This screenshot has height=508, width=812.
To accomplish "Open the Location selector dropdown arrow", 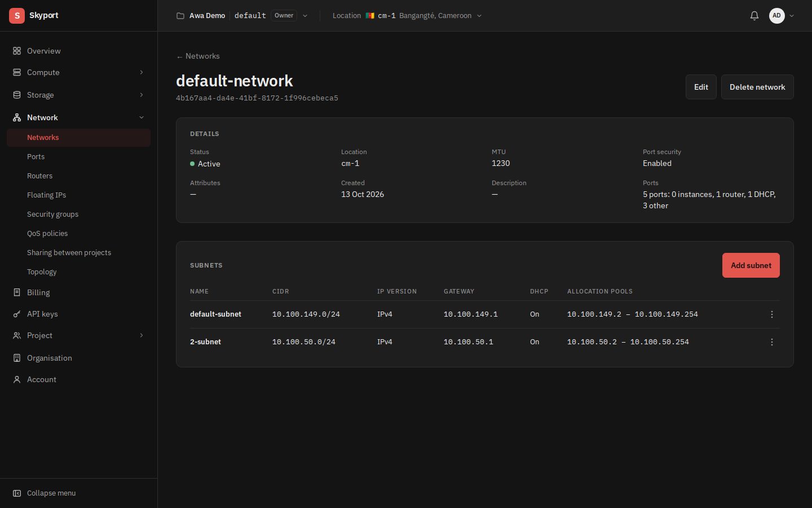I will click(479, 16).
